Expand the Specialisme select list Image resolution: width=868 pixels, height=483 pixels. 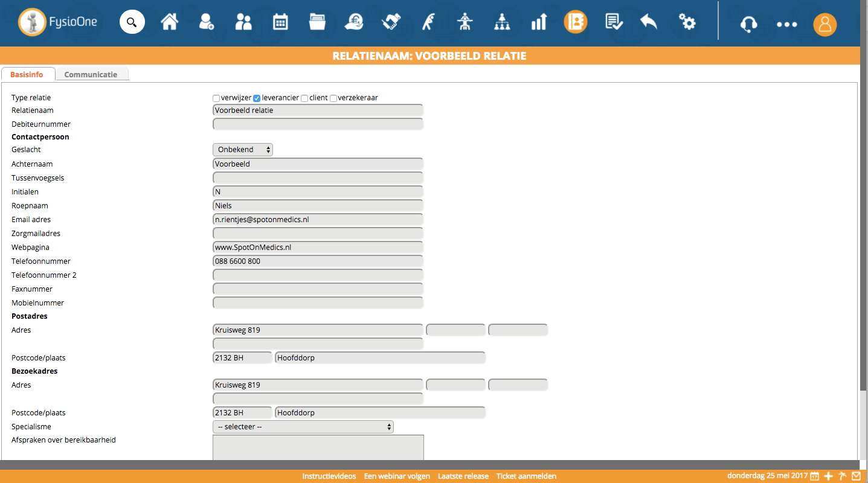[x=303, y=427]
